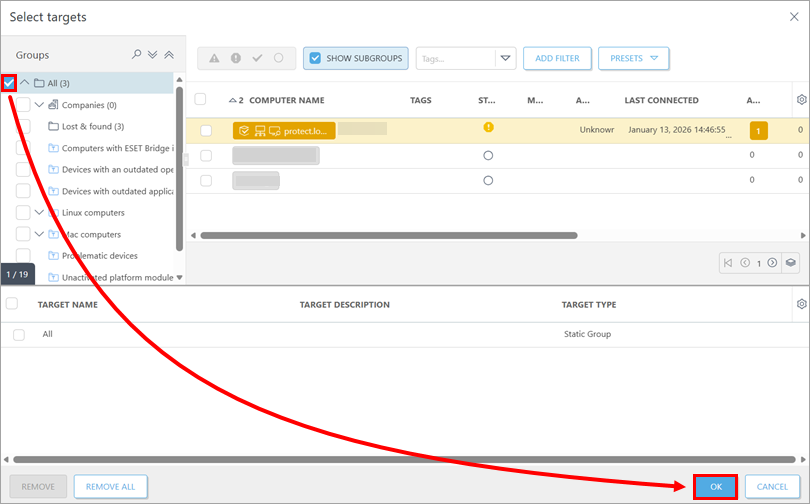Viewport: 810px width, 504px height.
Task: Click the error exclamation status filter
Action: 236,59
